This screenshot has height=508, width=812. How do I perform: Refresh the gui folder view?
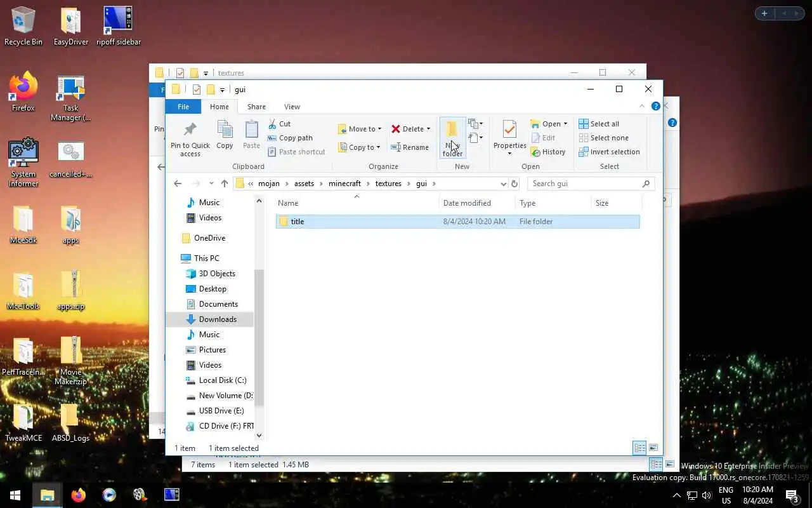coord(514,184)
